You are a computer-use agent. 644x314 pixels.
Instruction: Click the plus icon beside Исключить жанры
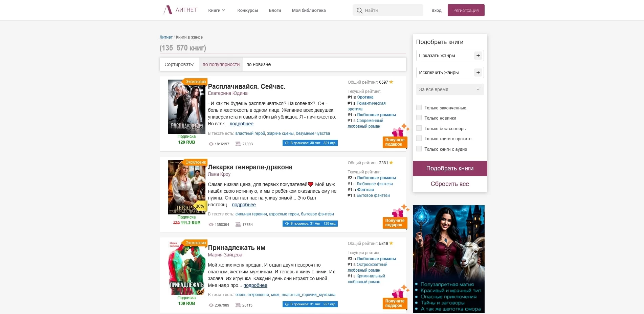pyautogui.click(x=478, y=72)
